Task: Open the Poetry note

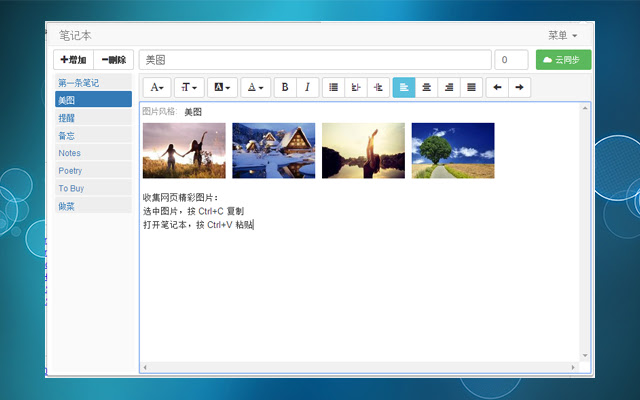Action: (93, 171)
